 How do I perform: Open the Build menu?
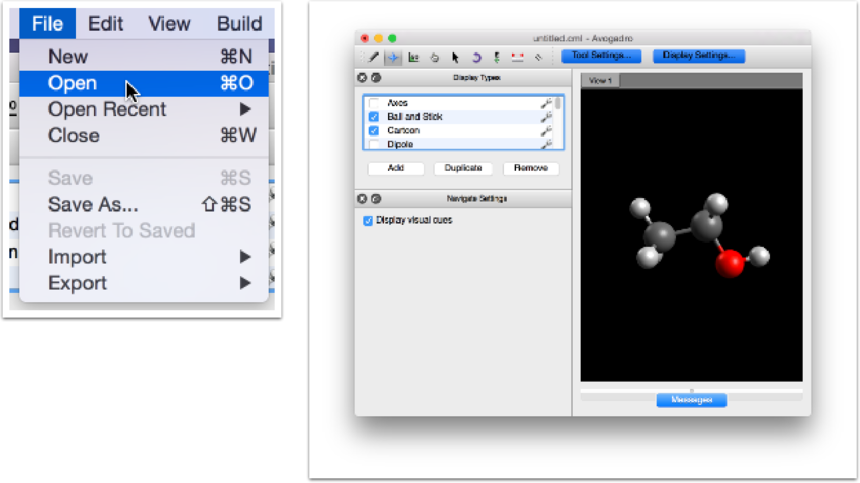239,23
